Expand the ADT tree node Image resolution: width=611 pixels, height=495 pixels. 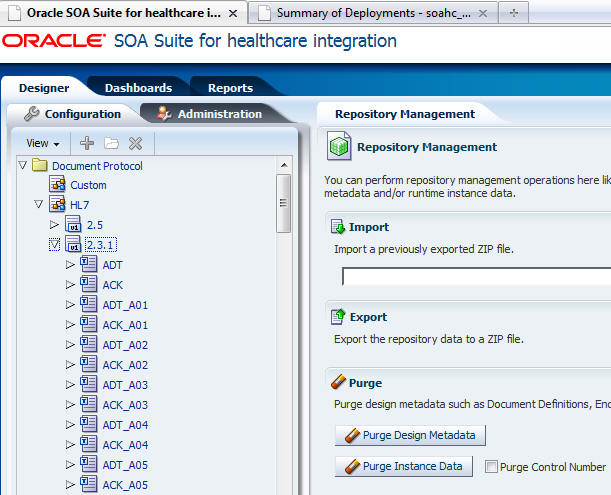coord(70,265)
